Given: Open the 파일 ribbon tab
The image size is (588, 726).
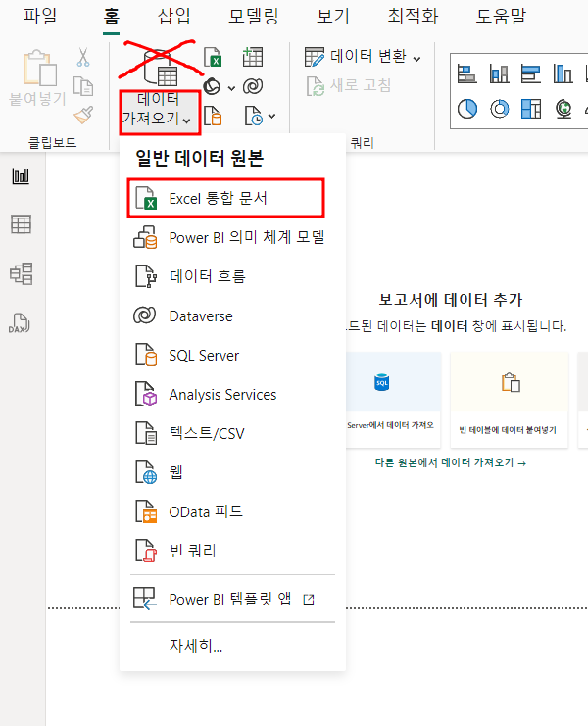Looking at the screenshot, I should click(x=40, y=17).
